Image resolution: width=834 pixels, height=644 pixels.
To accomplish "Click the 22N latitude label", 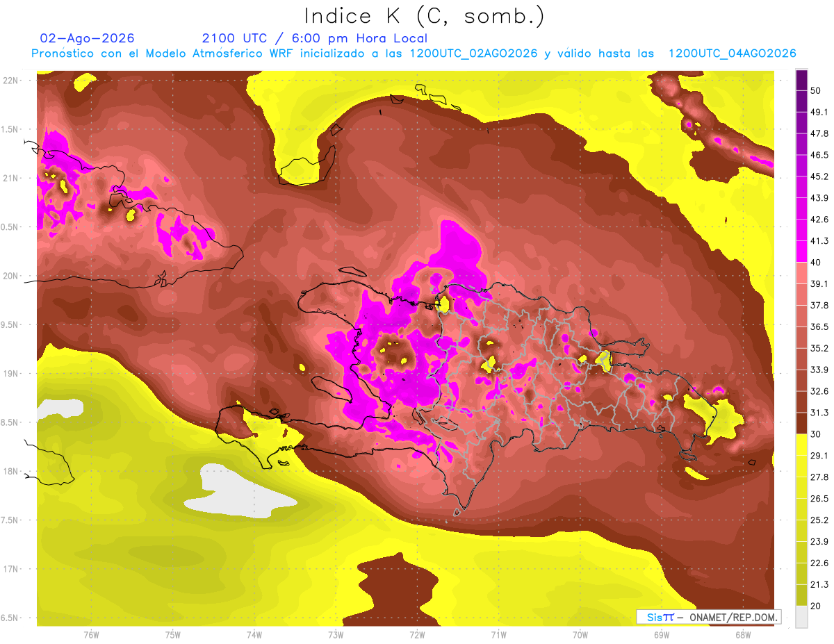I will pos(10,81).
